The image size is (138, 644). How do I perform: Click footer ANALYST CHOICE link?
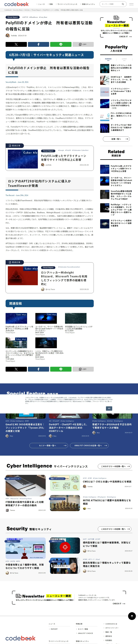tap(85, 633)
